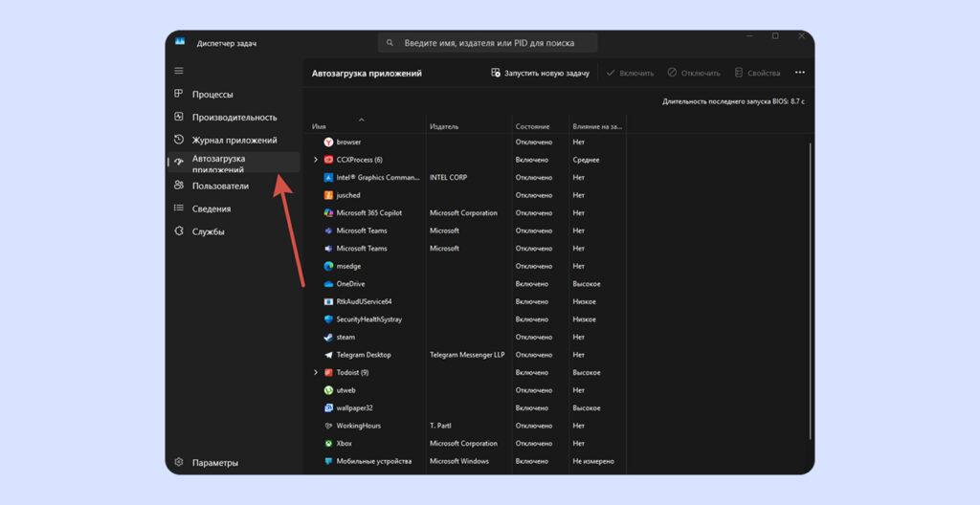Click the Task Manager app icon in title bar
The height and width of the screenshot is (505, 980).
(x=180, y=42)
